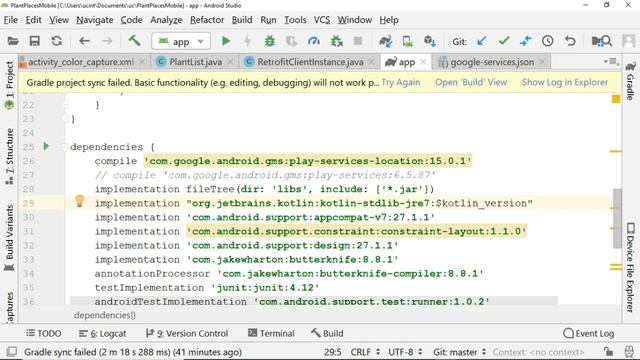Run app with green play button

pos(225,41)
